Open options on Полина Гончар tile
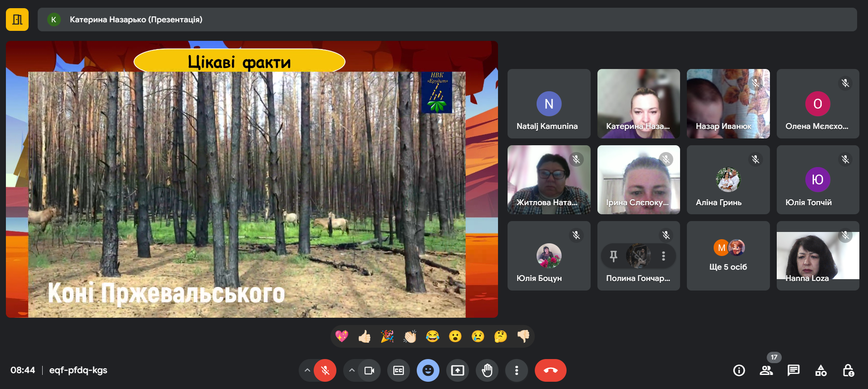The width and height of the screenshot is (868, 389). click(663, 256)
